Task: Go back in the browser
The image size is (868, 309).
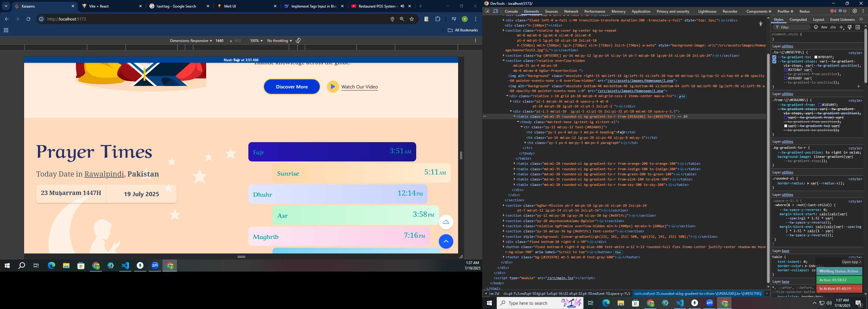Action: pyautogui.click(x=7, y=19)
